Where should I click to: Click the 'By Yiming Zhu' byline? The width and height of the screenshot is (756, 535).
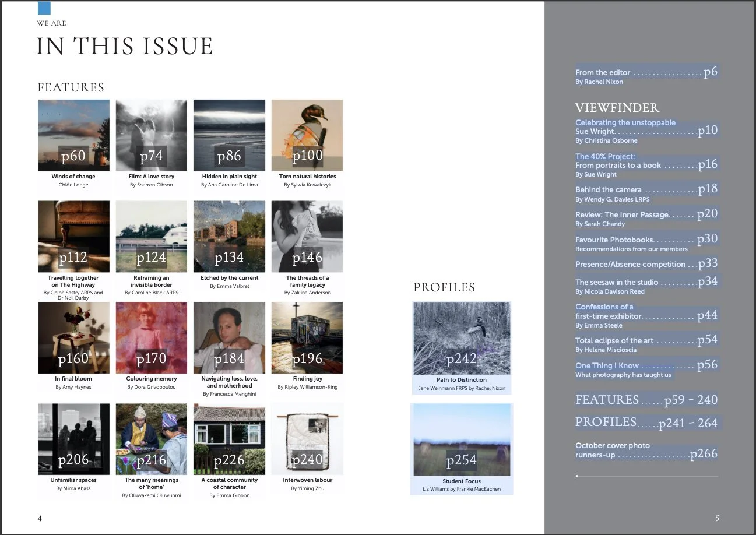(x=307, y=488)
